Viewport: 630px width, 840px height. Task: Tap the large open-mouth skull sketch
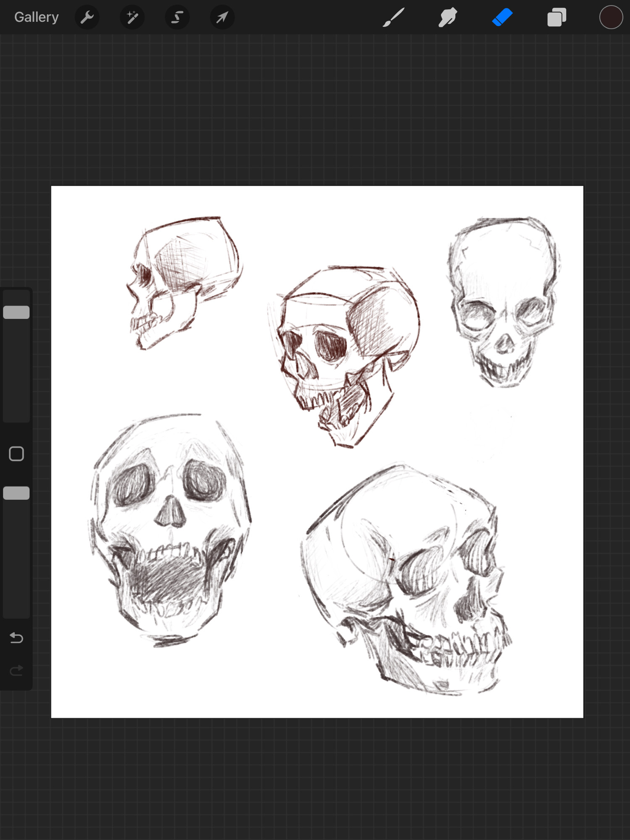[x=170, y=530]
